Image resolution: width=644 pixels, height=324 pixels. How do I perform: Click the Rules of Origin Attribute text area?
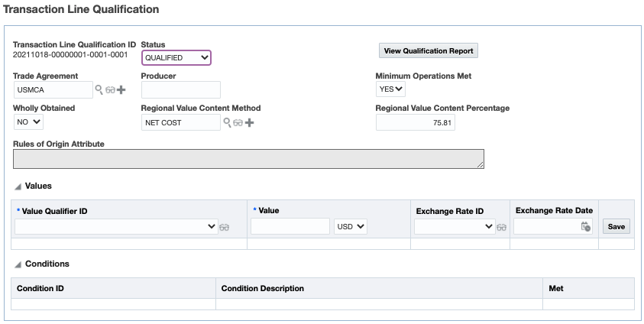(248, 158)
